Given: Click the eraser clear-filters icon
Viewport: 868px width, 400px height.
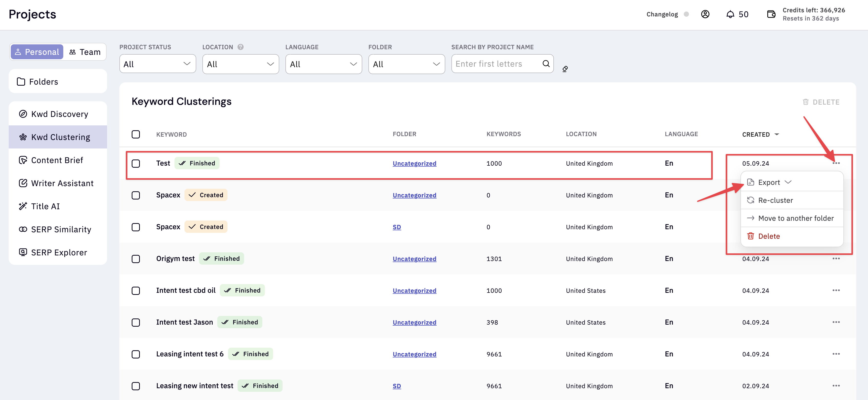Looking at the screenshot, I should [565, 69].
